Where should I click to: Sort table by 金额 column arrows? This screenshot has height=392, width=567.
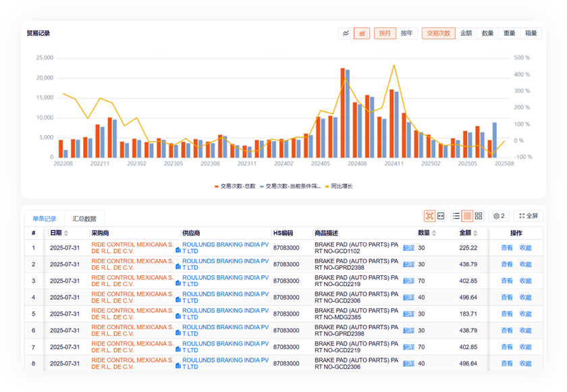coord(476,233)
